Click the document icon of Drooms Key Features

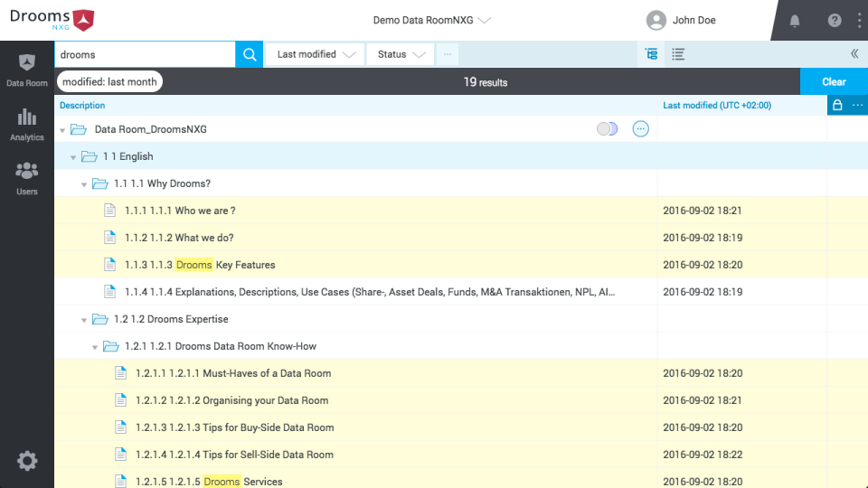point(109,265)
